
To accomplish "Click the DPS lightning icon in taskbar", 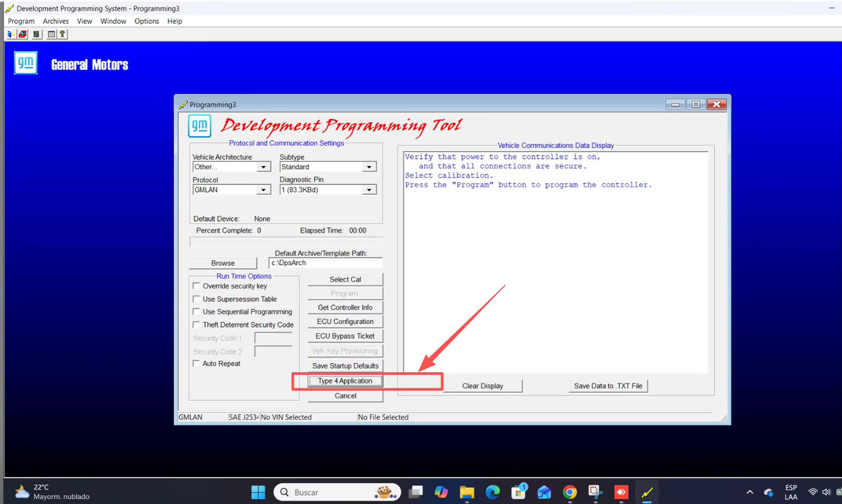I will [x=647, y=492].
